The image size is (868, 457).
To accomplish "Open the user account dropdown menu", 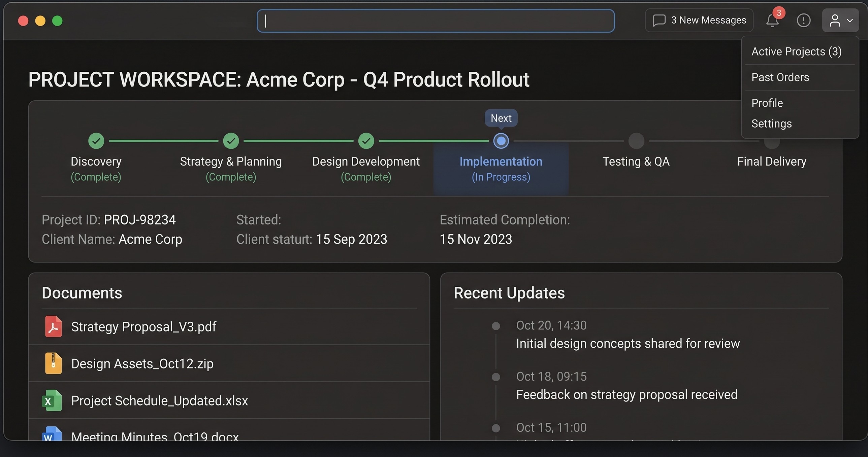I will [840, 20].
